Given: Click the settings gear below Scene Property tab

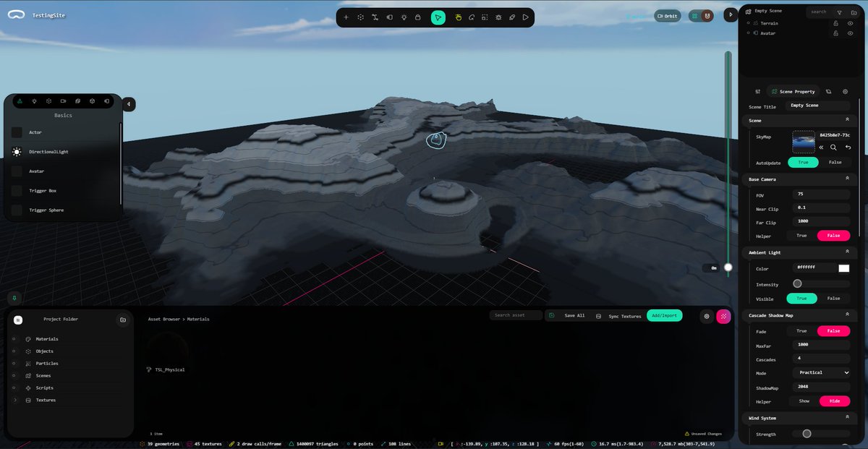Looking at the screenshot, I should tap(845, 91).
